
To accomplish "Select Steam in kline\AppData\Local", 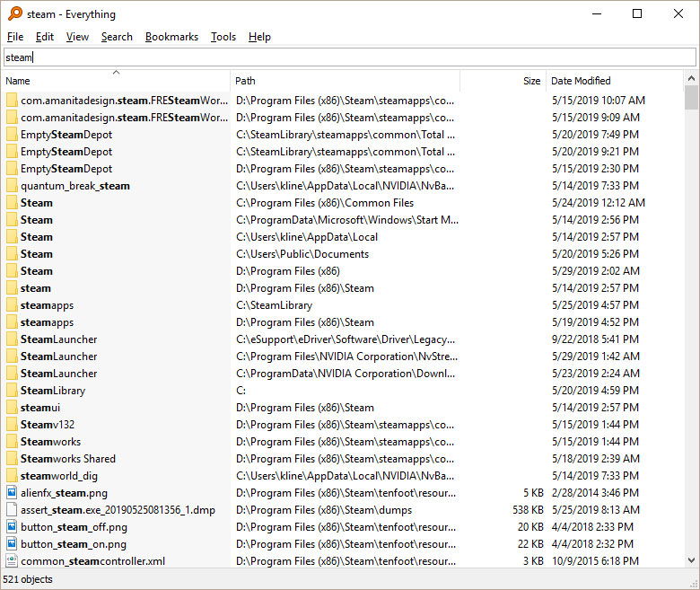I will 36,237.
